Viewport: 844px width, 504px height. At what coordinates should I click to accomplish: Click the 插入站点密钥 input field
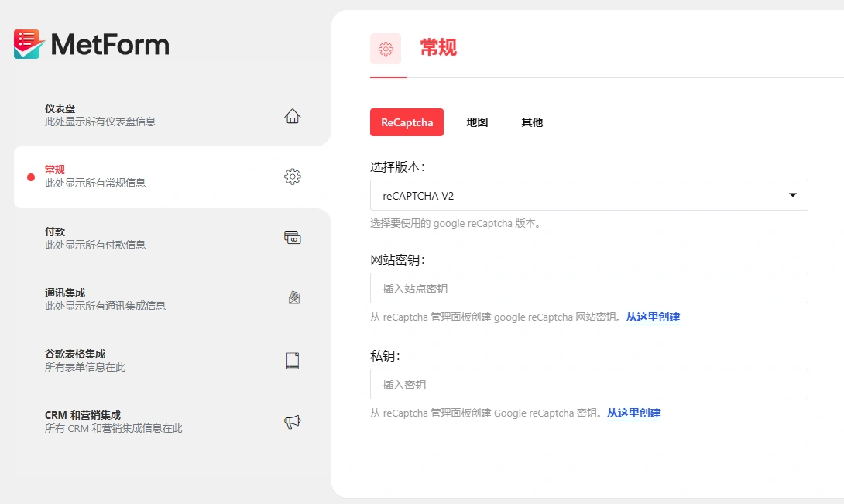(x=588, y=287)
